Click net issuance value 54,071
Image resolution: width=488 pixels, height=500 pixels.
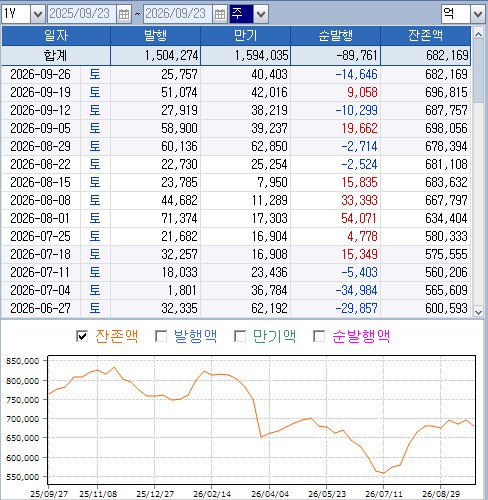coord(359,218)
